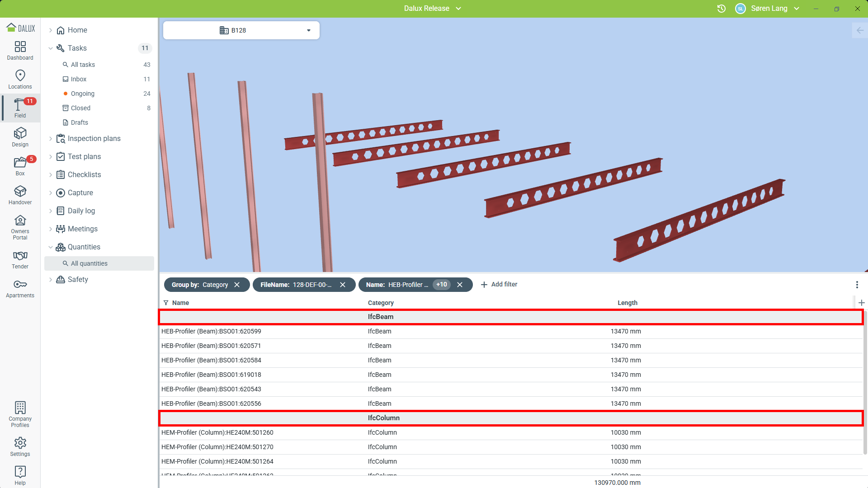Collapse the Tasks tree node

tap(51, 48)
